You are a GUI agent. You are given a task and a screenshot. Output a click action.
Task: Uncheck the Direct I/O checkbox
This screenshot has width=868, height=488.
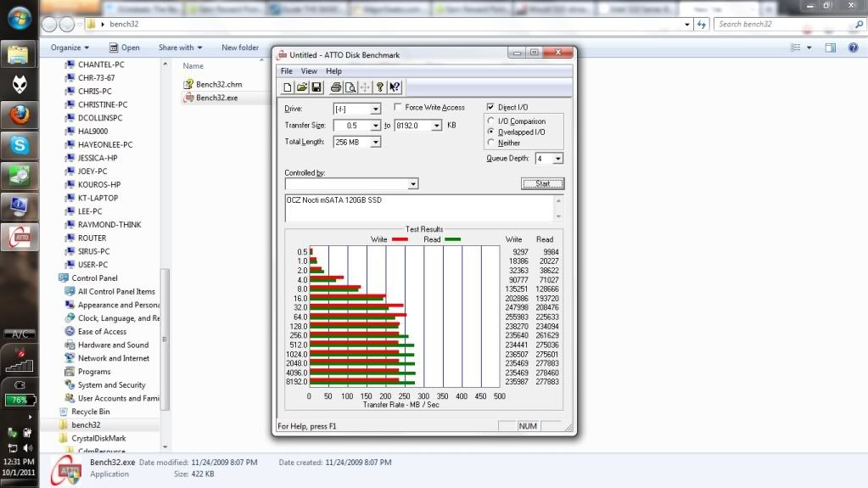pyautogui.click(x=490, y=107)
